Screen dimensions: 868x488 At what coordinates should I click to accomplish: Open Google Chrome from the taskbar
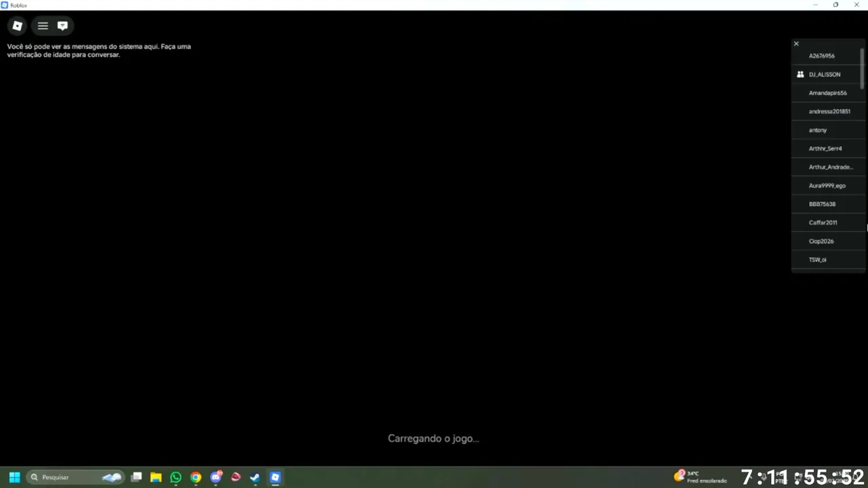pyautogui.click(x=195, y=477)
